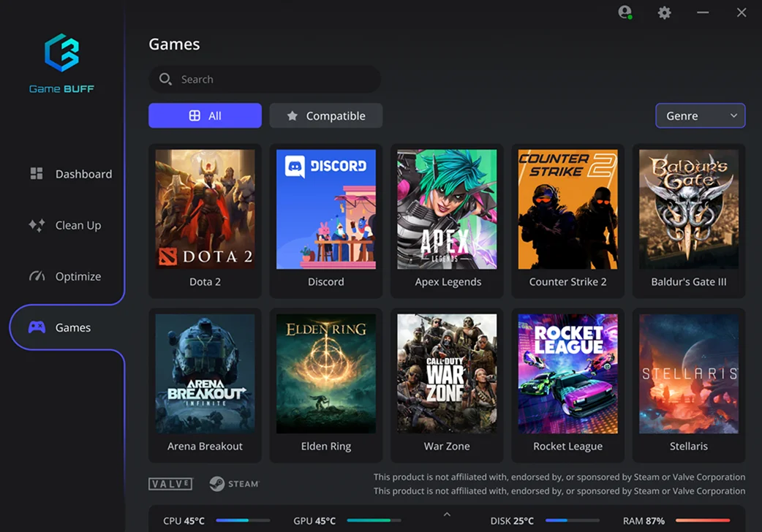The width and height of the screenshot is (762, 532).
Task: Click the DISK temperature bar
Action: [573, 520]
